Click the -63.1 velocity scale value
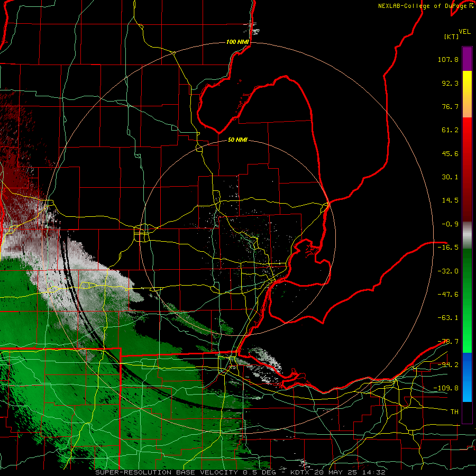The width and height of the screenshot is (476, 476). point(448,318)
